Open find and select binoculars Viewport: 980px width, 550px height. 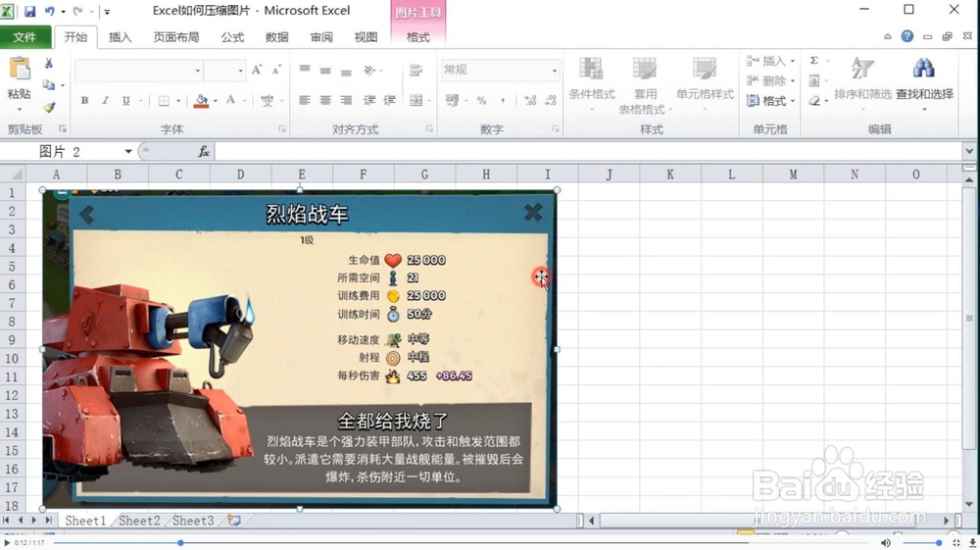[924, 84]
